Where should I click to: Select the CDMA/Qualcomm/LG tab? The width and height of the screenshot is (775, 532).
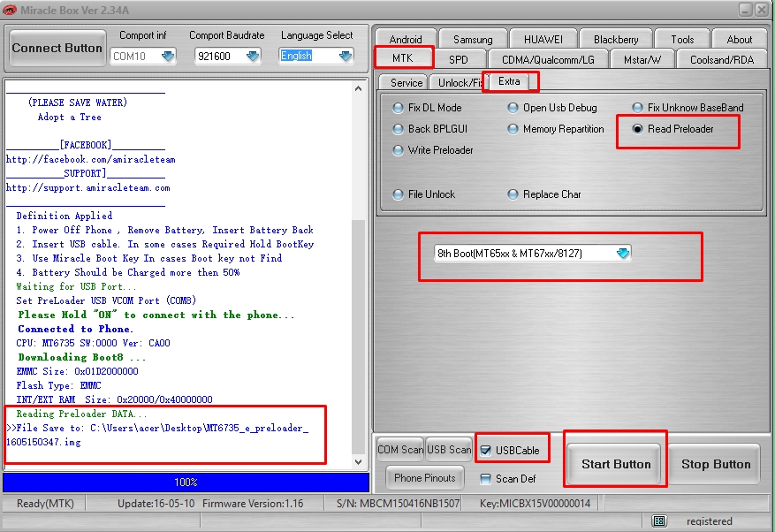coord(548,59)
